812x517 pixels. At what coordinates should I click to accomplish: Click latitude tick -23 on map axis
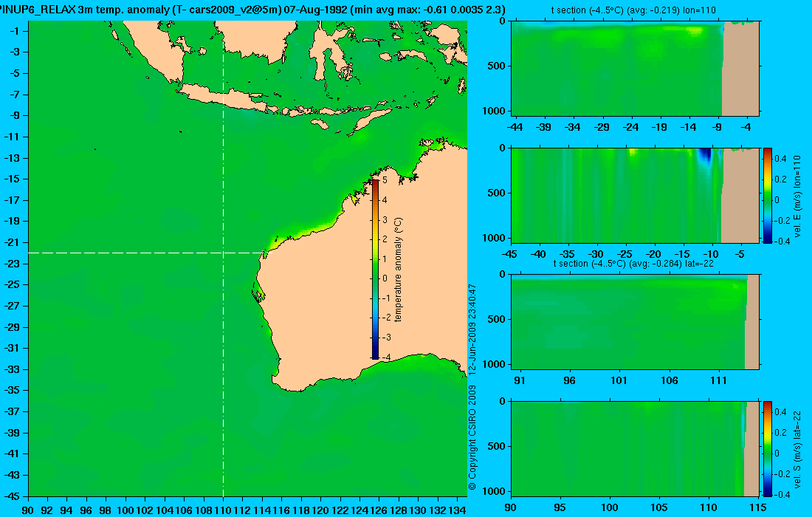(13, 263)
